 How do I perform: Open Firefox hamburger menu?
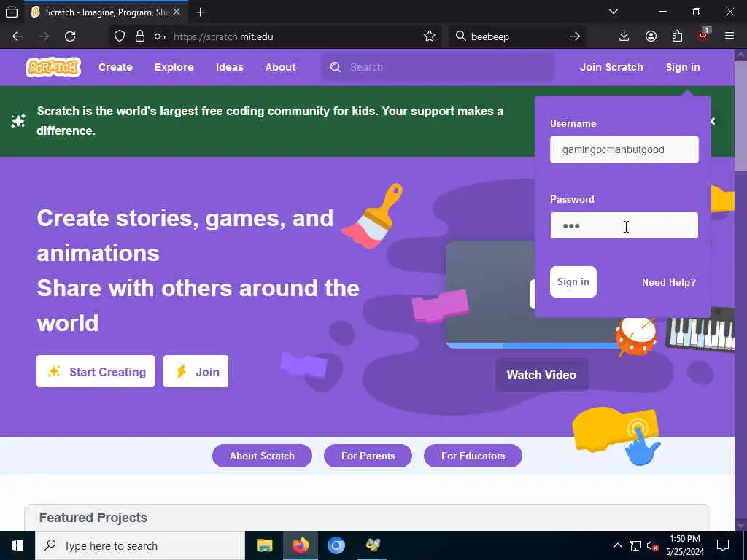(x=729, y=36)
